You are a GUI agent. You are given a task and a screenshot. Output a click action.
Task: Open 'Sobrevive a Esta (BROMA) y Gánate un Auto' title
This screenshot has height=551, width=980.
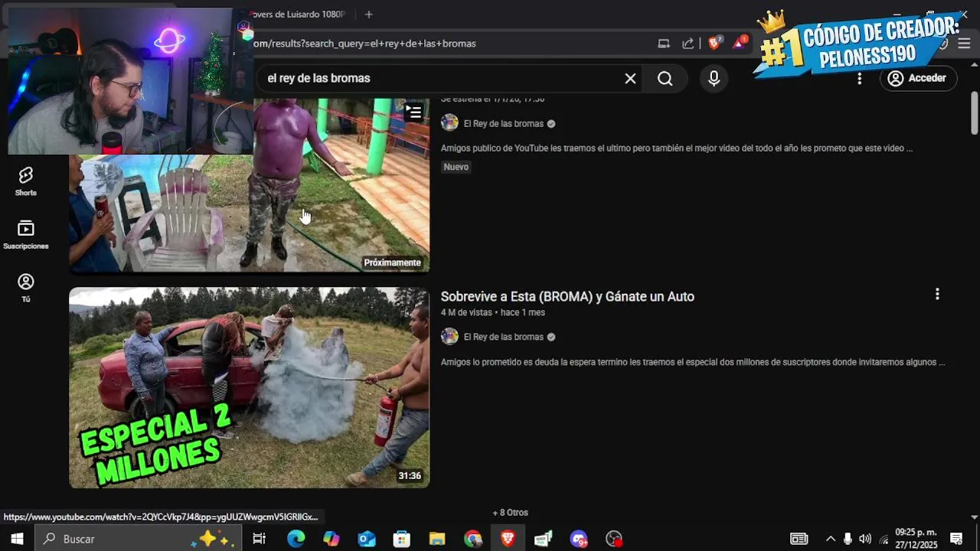pos(567,297)
